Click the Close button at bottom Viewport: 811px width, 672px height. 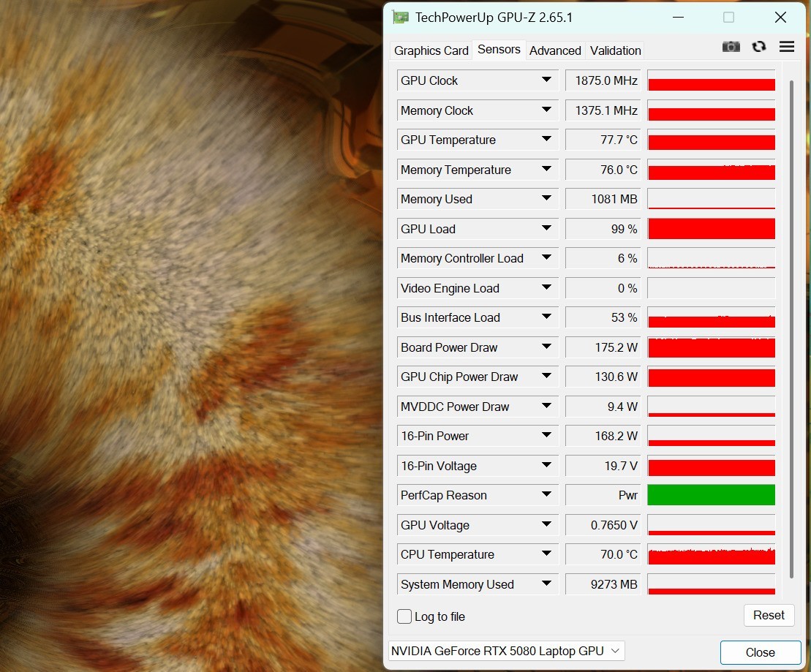pyautogui.click(x=760, y=652)
